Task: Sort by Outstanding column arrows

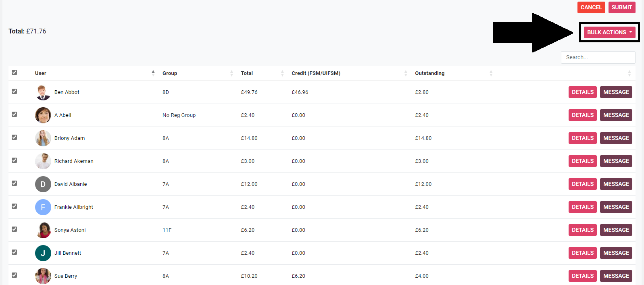Action: click(491, 73)
